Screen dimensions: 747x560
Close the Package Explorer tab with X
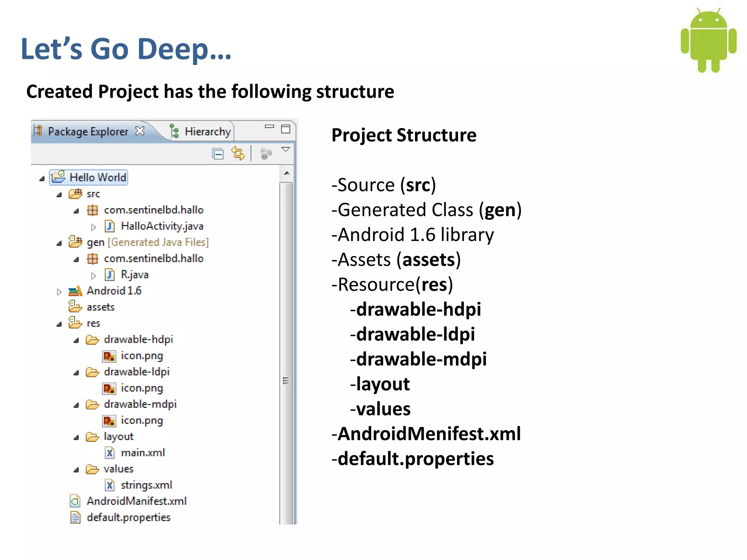click(140, 131)
